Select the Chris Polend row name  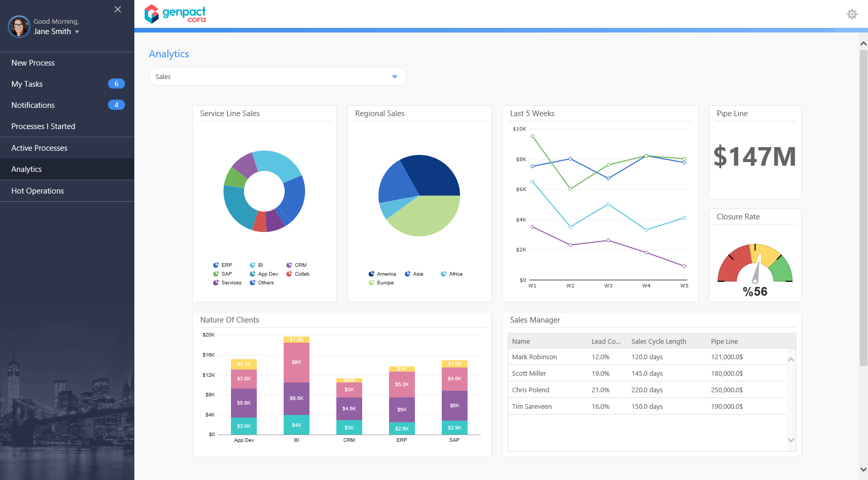click(x=531, y=390)
